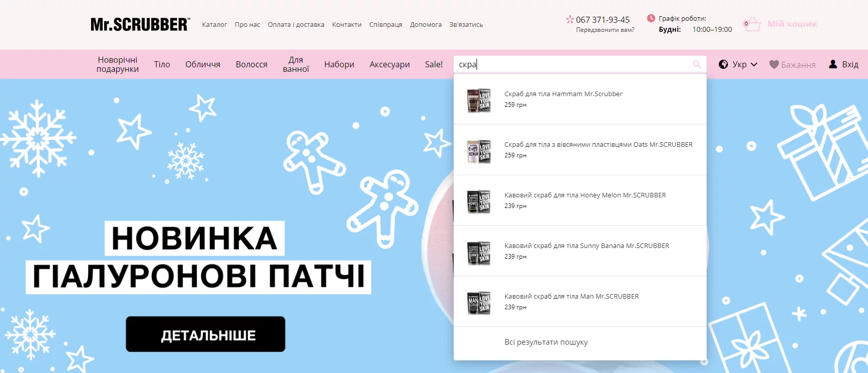This screenshot has width=868, height=373.
Task: Select Hammam body scrub thumbnail
Action: click(x=479, y=100)
